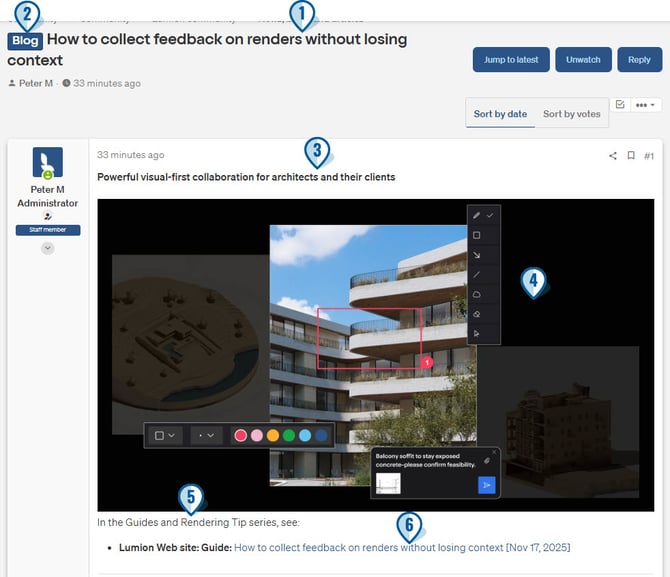The height and width of the screenshot is (577, 670).
Task: Open the stroke size dropdown
Action: pyautogui.click(x=207, y=435)
